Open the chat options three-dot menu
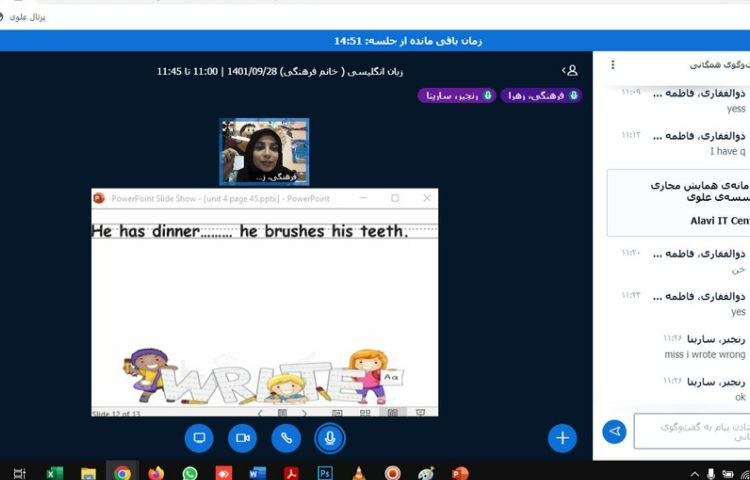Viewport: 750px width, 480px height. (x=613, y=65)
